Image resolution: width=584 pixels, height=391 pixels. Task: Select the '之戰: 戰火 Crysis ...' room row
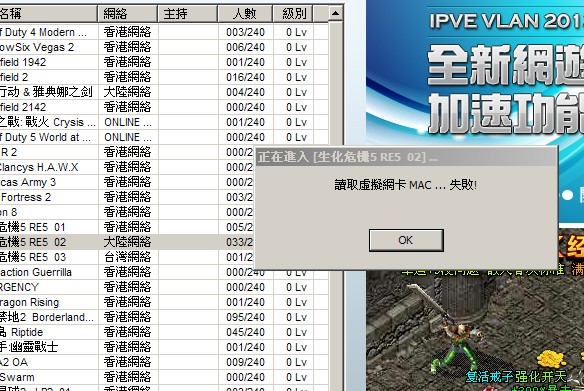(x=164, y=122)
